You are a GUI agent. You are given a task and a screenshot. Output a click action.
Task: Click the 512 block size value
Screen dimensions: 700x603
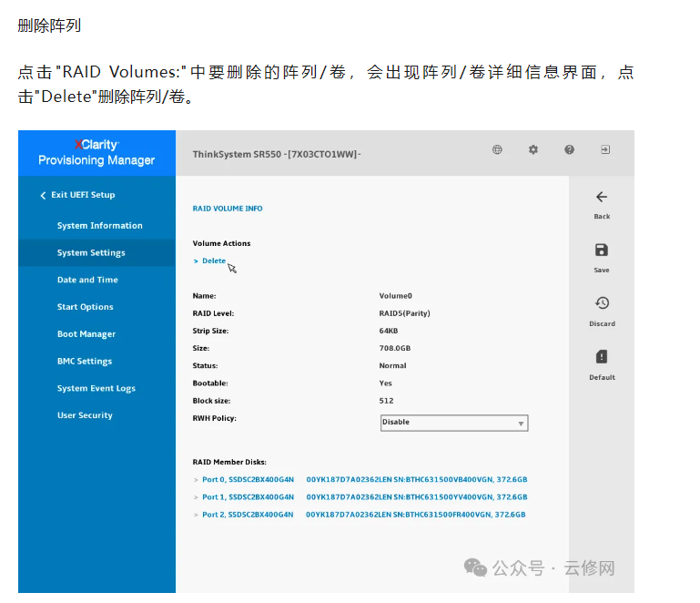pos(386,401)
